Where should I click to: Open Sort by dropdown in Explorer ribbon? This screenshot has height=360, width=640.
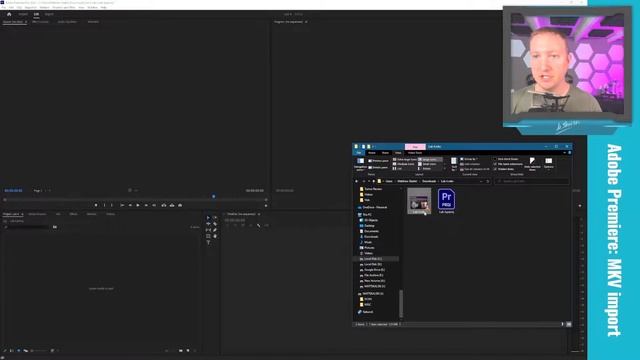454,163
